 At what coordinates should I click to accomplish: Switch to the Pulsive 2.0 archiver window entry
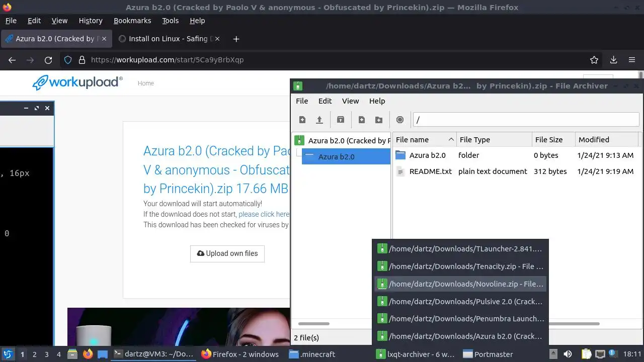click(460, 302)
